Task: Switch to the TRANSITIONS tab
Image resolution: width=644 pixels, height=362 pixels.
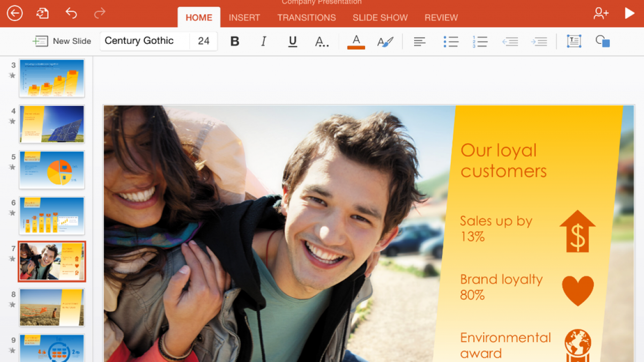Action: tap(306, 18)
